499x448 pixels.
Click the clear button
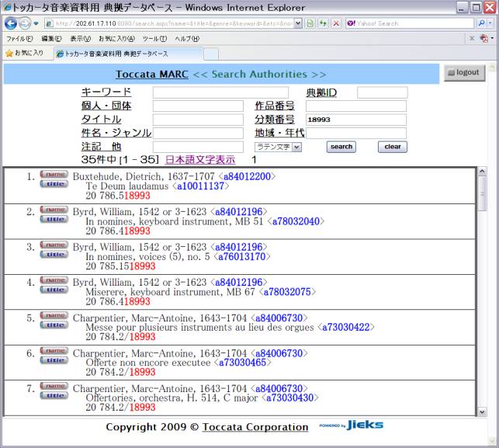(393, 147)
